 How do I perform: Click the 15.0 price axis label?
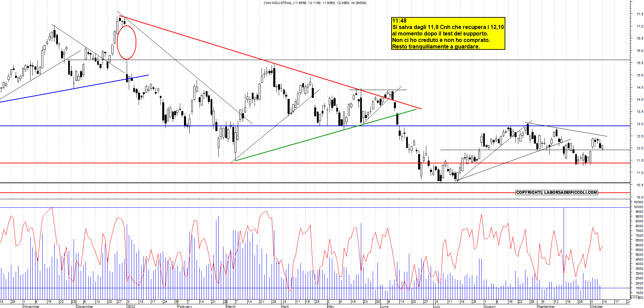(x=640, y=75)
